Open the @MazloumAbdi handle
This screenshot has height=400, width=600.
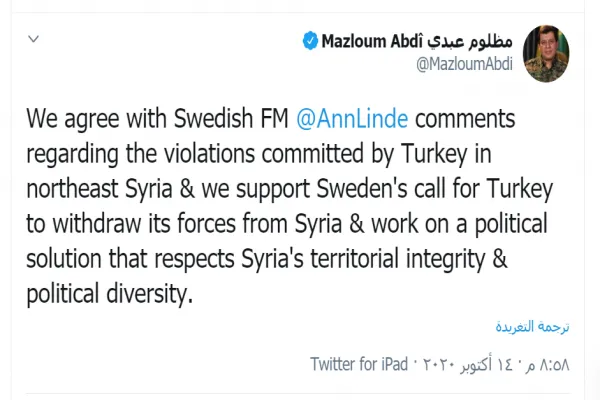(464, 64)
